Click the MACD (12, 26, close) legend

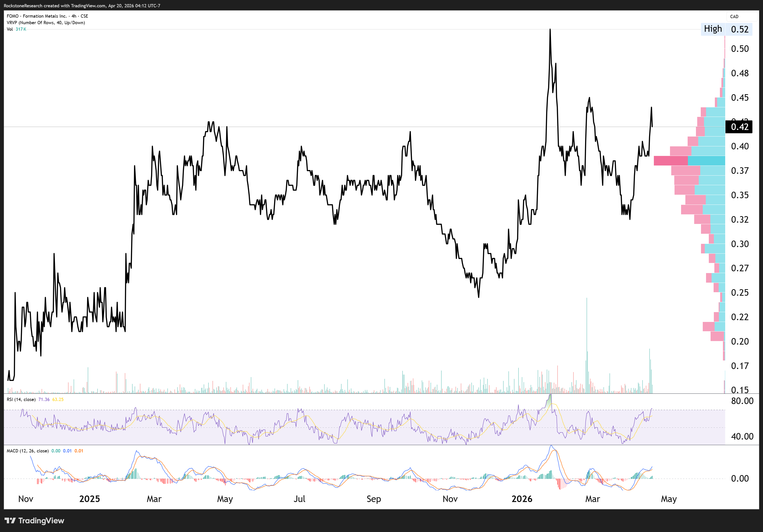[27, 451]
